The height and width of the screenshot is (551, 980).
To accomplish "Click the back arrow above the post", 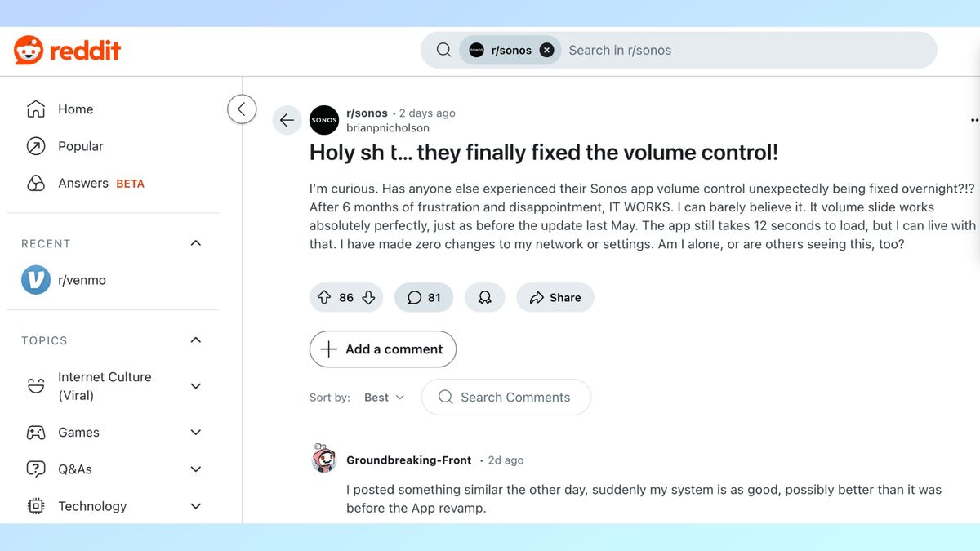I will 287,120.
